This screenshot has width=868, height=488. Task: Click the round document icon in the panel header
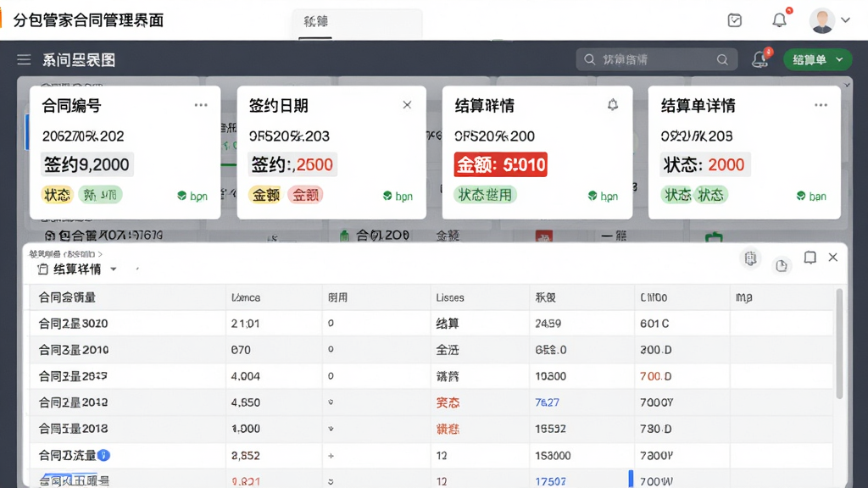(x=751, y=258)
